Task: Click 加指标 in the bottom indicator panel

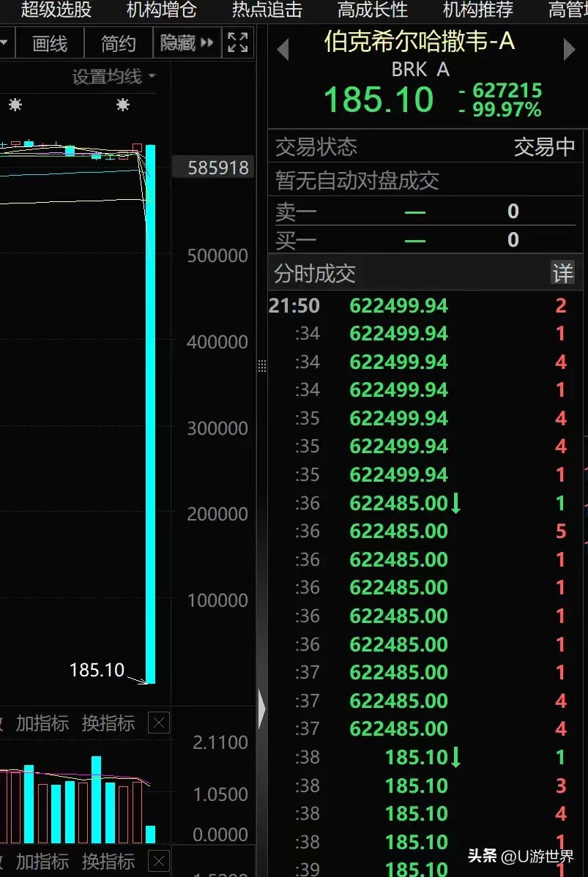Action: tap(42, 862)
